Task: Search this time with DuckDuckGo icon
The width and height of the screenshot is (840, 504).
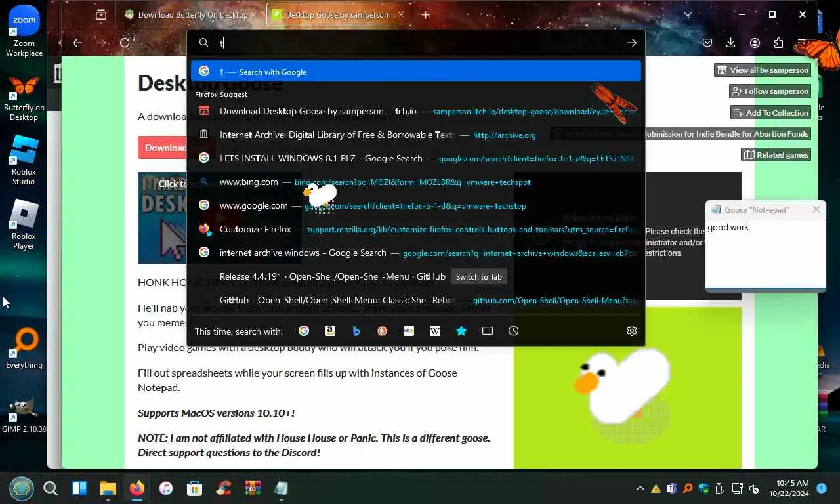Action: (383, 331)
